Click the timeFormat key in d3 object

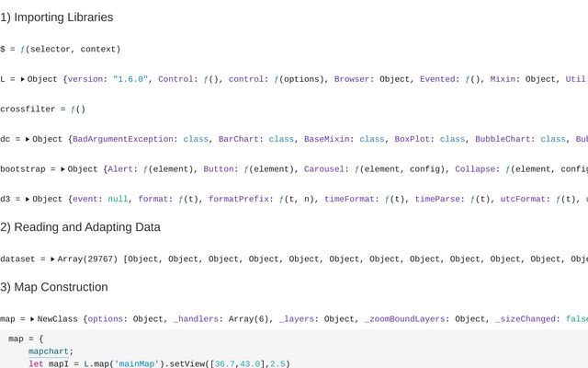tap(349, 200)
